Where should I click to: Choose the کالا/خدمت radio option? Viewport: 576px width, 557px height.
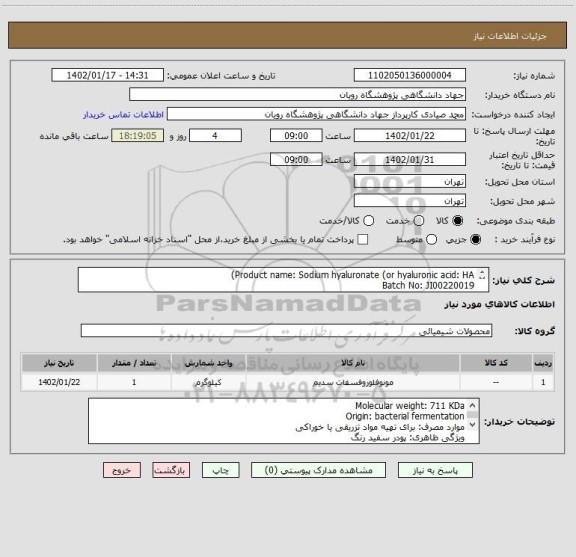click(368, 221)
